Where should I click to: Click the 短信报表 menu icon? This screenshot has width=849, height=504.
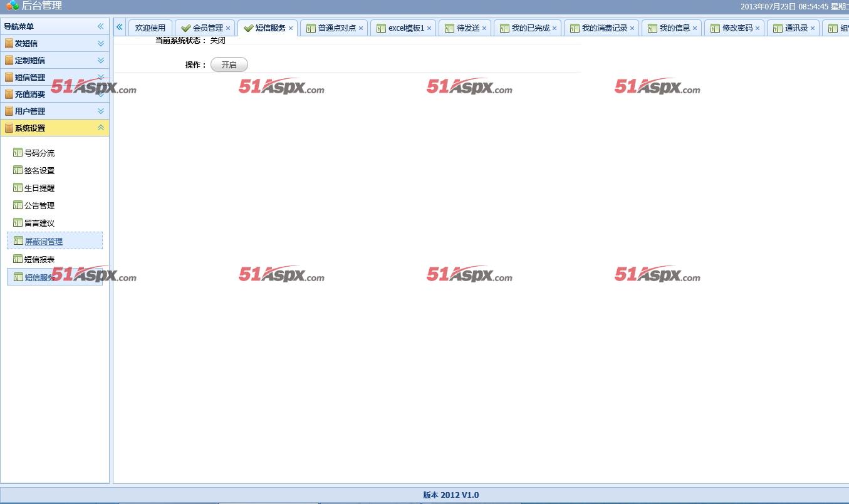pos(18,259)
